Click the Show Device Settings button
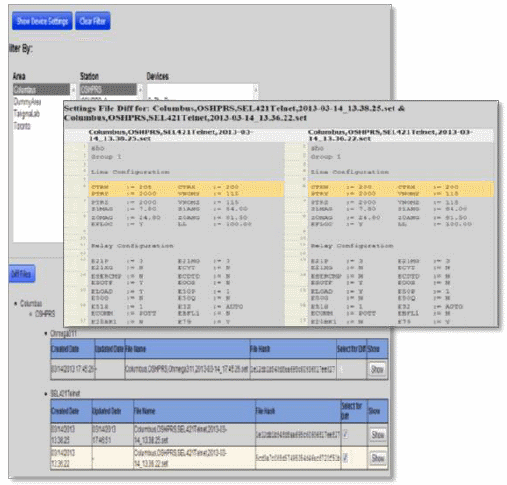 [x=42, y=21]
